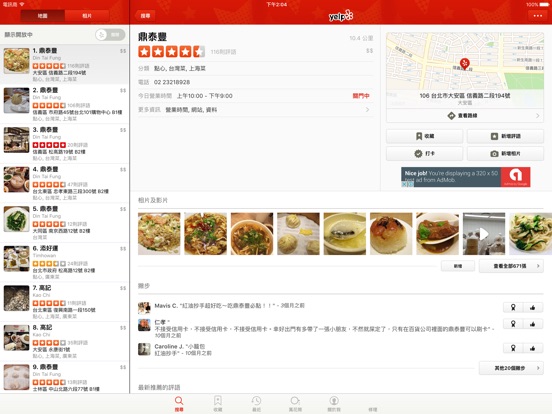The image size is (552, 414).
Task: Open the About Me profile tab
Action: tap(334, 403)
